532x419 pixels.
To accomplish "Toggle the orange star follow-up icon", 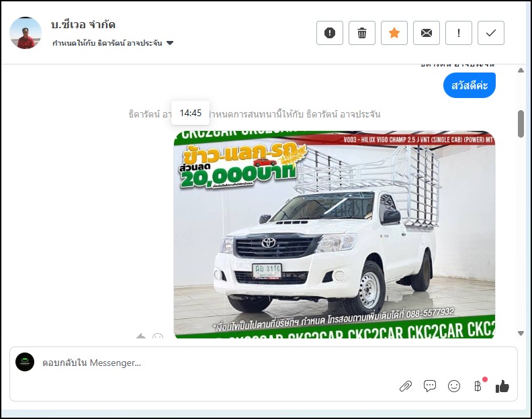I will click(x=394, y=33).
